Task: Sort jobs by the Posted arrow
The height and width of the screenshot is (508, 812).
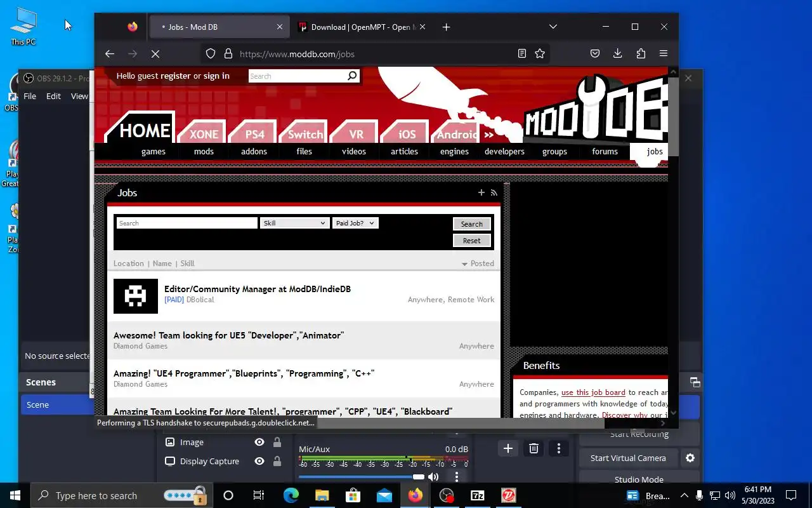Action: (x=464, y=264)
